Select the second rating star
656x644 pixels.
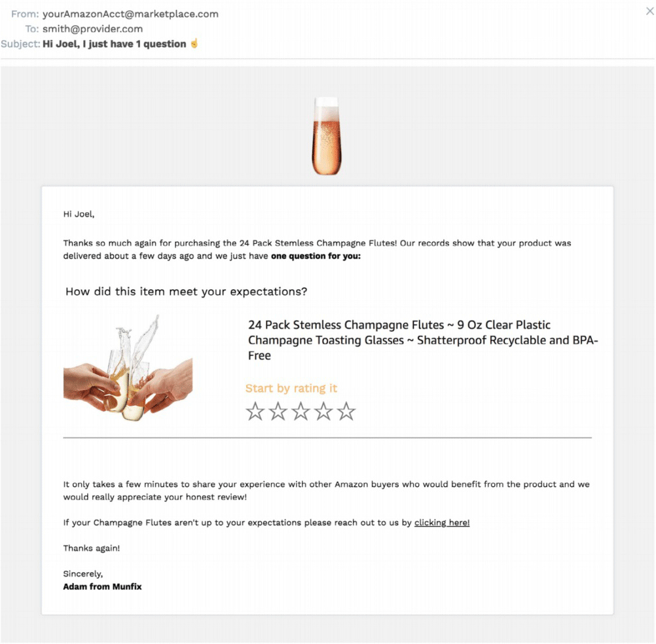tap(278, 412)
